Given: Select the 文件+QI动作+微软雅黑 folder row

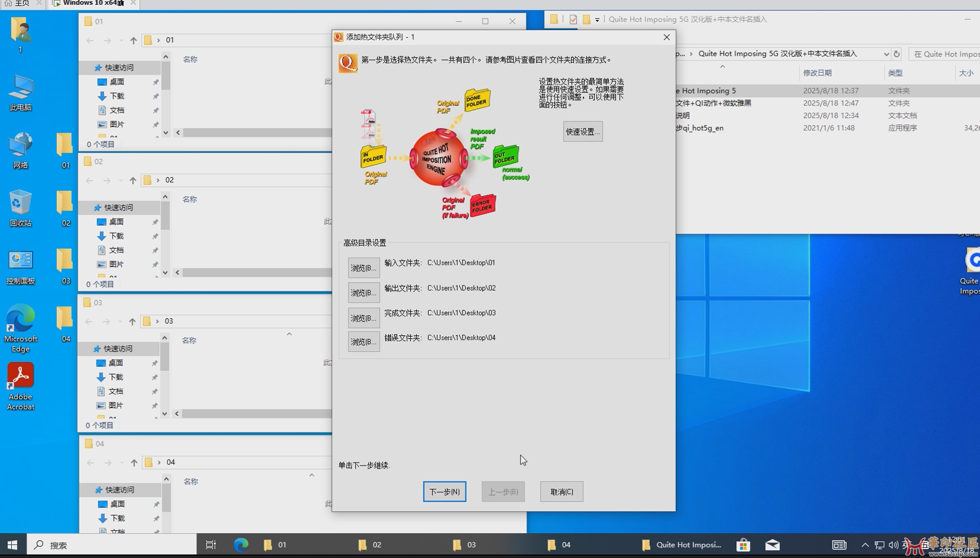Looking at the screenshot, I should [x=828, y=103].
